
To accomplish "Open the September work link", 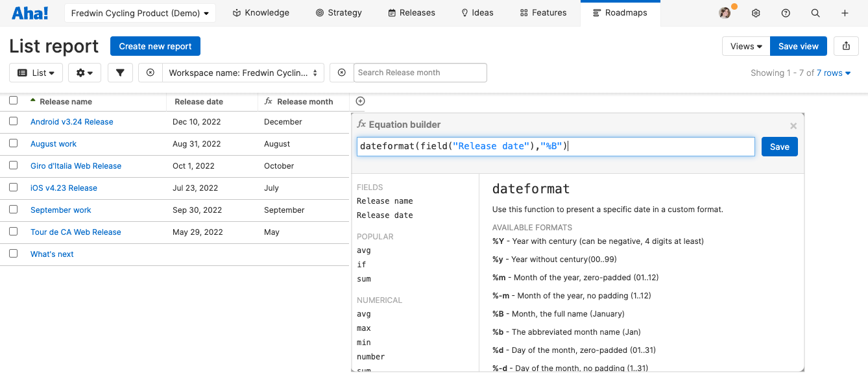I will coord(61,210).
